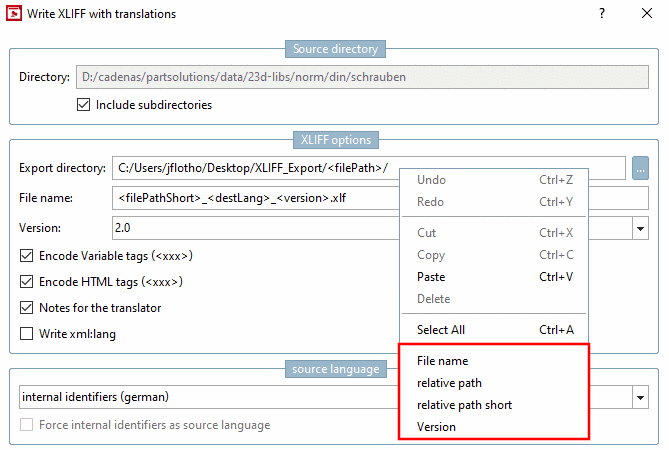
Task: Toggle Include subdirectories checkbox
Action: [84, 104]
